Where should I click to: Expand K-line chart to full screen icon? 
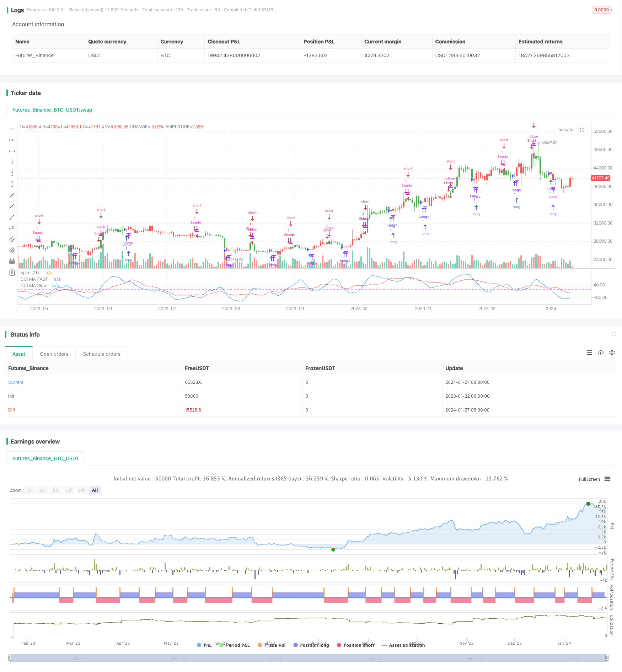coord(582,130)
